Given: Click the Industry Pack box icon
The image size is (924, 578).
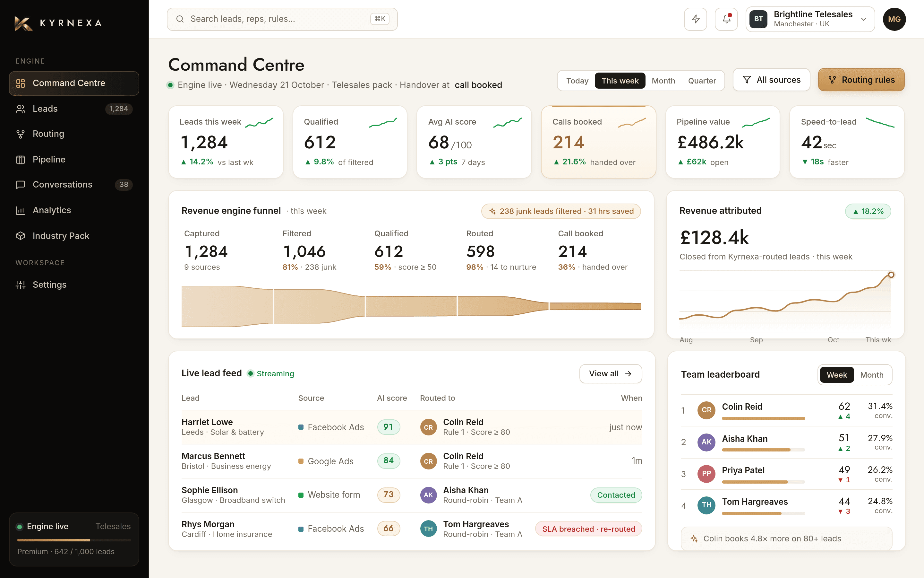Looking at the screenshot, I should pyautogui.click(x=21, y=236).
